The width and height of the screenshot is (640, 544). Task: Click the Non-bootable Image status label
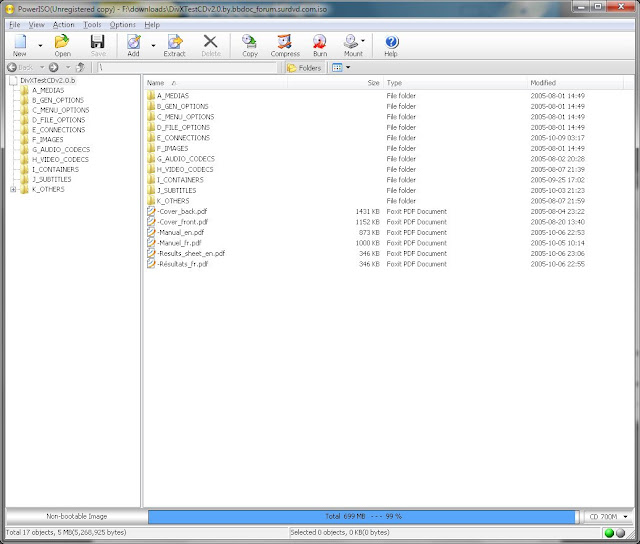[x=77, y=517]
